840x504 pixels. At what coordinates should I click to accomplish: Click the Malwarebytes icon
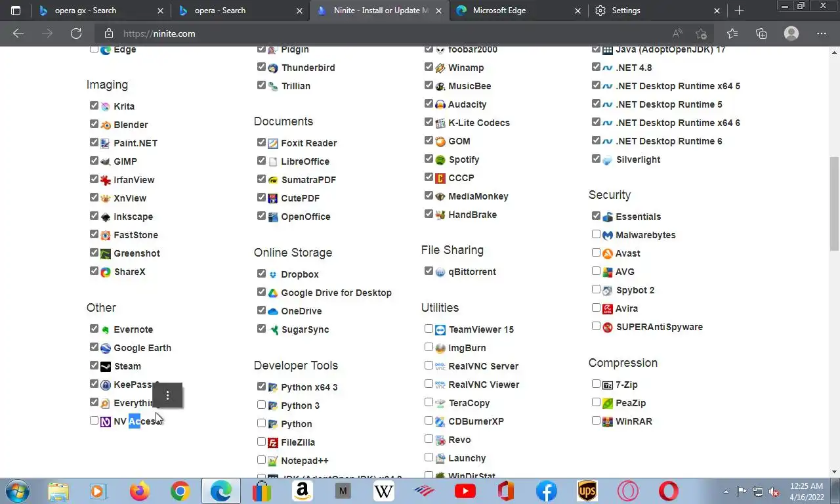[x=608, y=235]
